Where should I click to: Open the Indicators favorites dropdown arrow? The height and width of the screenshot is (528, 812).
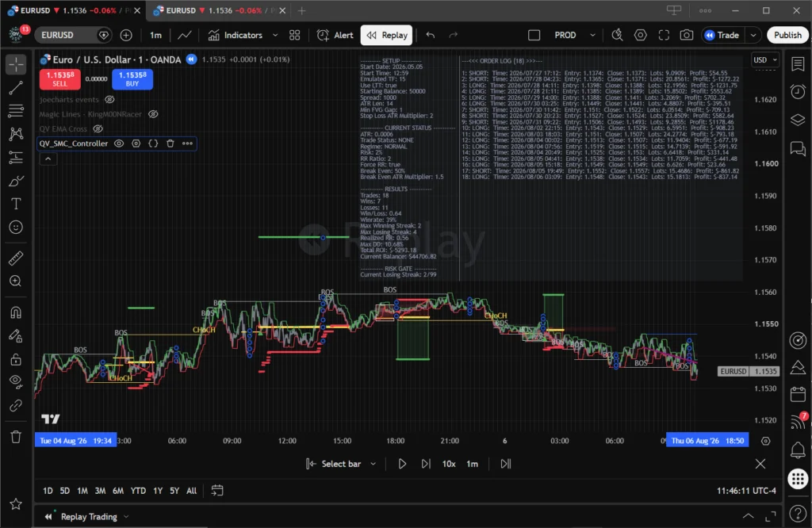coord(275,35)
